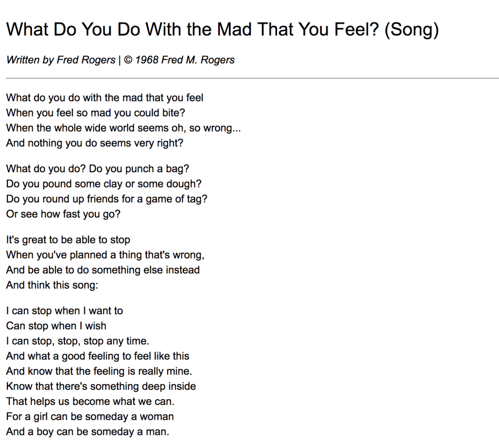Image resolution: width=499 pixels, height=448 pixels.
Task: Click the line "When you've planned a thing that's wrong,"
Action: [105, 255]
